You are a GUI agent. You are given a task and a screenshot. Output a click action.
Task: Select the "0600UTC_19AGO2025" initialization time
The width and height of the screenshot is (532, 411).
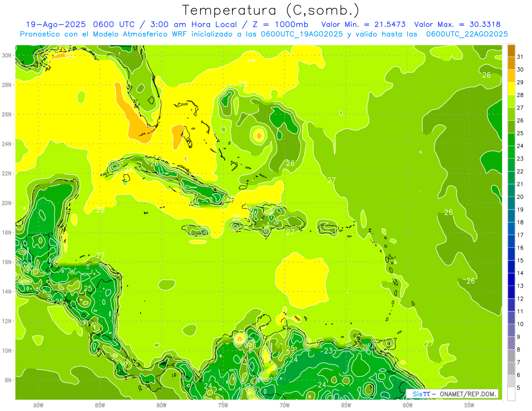[302, 34]
